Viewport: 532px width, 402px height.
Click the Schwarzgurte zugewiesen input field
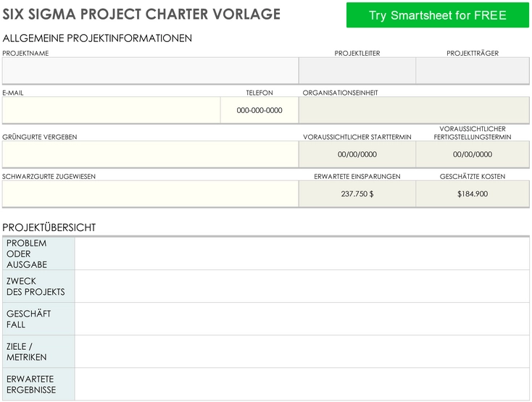(150, 194)
